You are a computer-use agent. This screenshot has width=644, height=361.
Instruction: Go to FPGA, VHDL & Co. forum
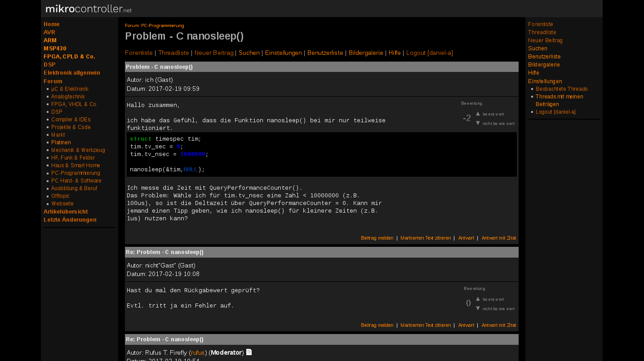click(74, 104)
